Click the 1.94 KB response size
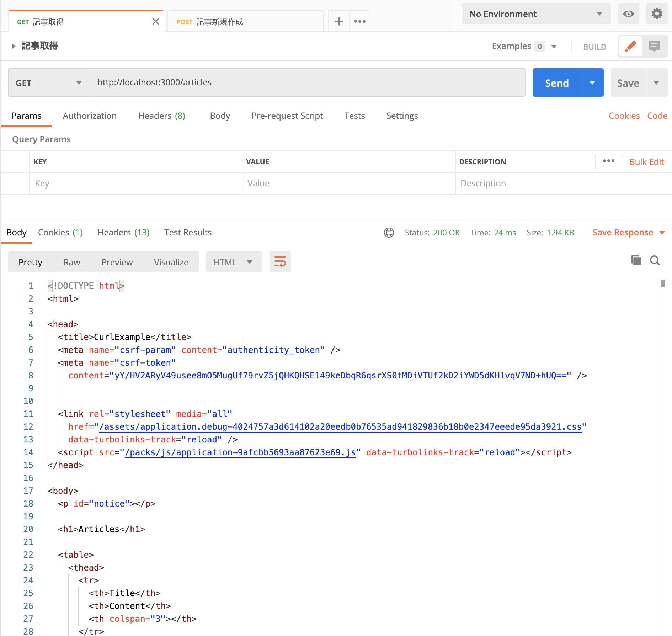The image size is (672, 636). click(x=560, y=233)
